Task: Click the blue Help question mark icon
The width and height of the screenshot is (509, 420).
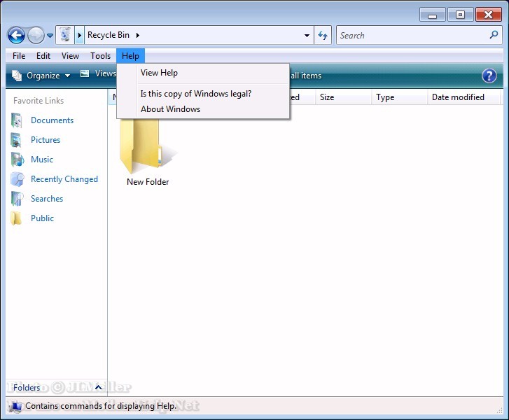Action: (489, 76)
